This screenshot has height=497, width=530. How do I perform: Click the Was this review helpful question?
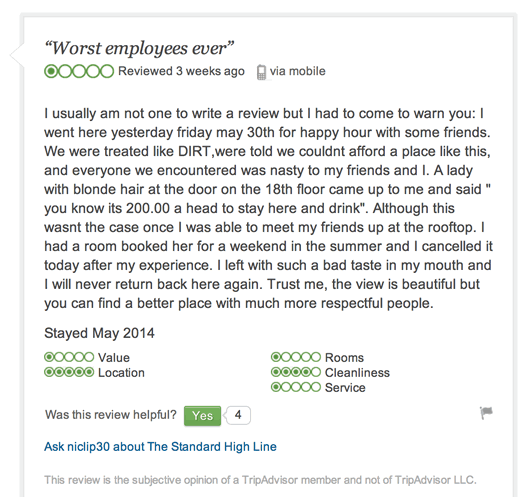(x=111, y=415)
